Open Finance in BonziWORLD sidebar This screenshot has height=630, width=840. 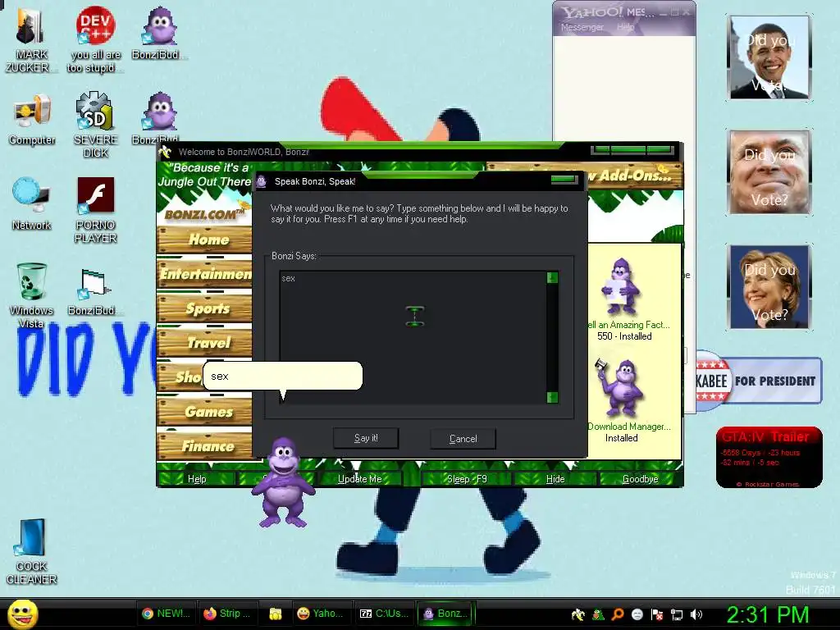tap(204, 445)
